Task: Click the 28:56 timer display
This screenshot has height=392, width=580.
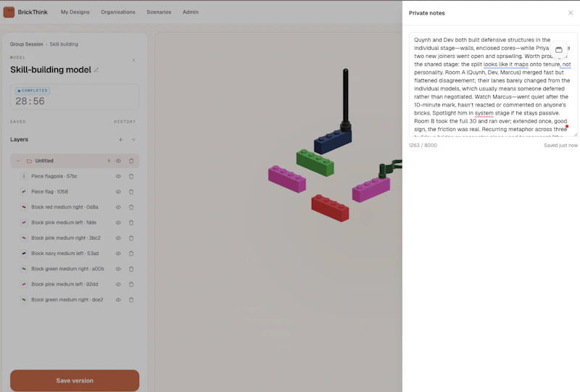Action: coord(30,101)
